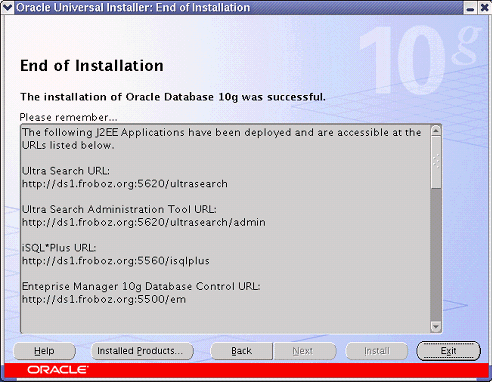The width and height of the screenshot is (492, 382).
Task: Close the installer window with the X
Action: click(485, 8)
